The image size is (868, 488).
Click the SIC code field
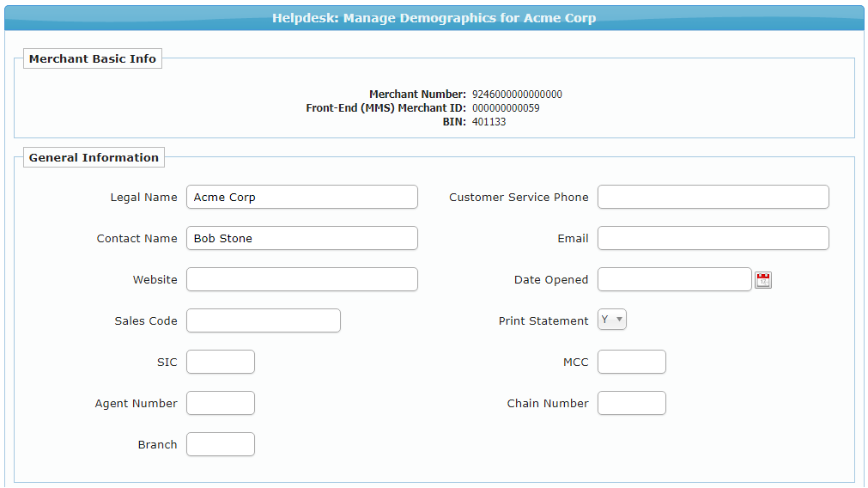221,362
